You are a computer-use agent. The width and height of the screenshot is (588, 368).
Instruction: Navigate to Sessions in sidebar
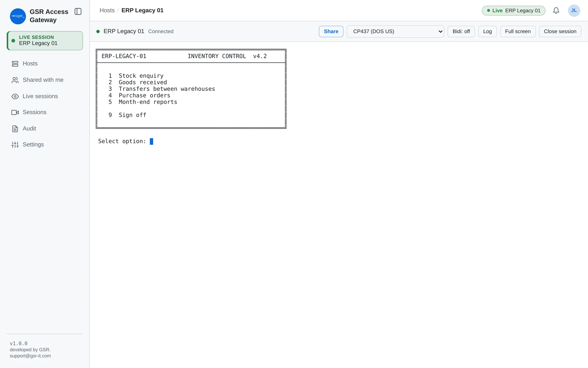(x=45, y=112)
